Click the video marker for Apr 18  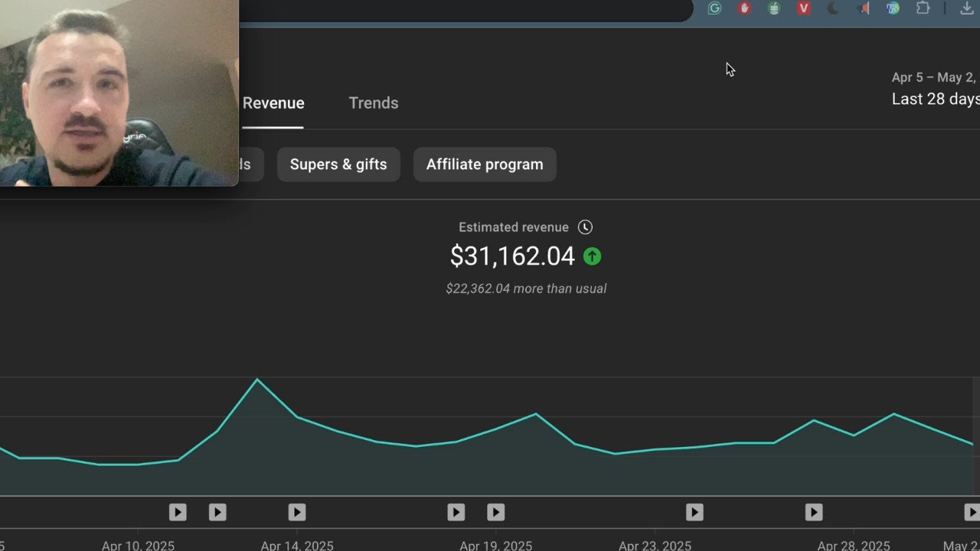[456, 512]
